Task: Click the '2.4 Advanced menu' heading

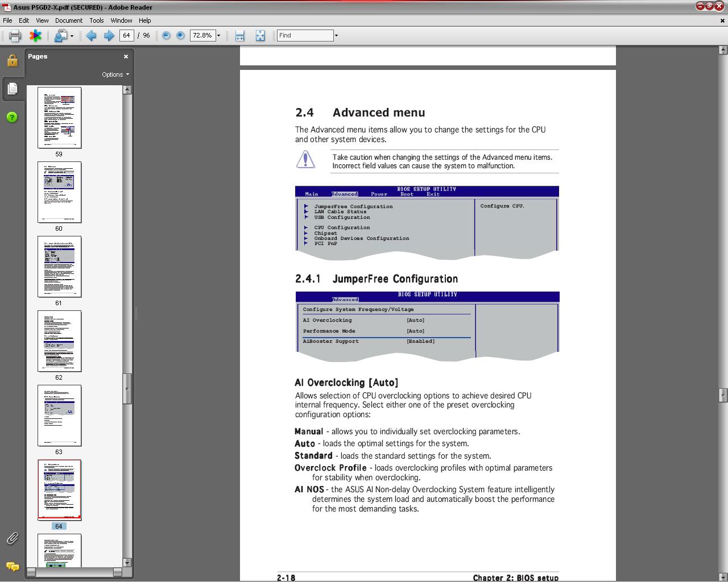Action: (x=360, y=113)
